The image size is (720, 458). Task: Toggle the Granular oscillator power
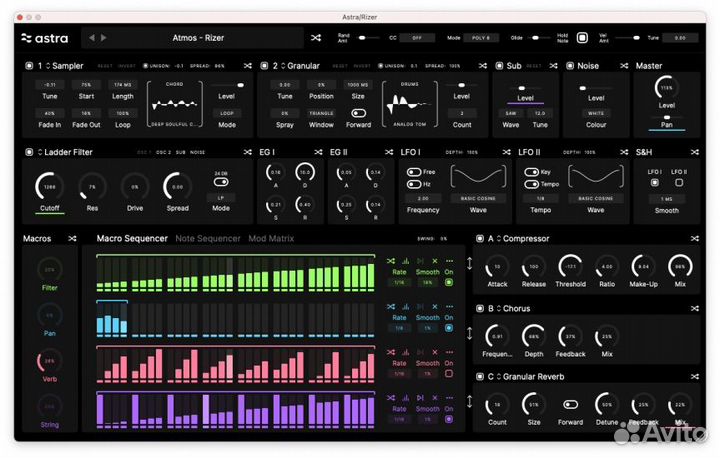pyautogui.click(x=264, y=66)
